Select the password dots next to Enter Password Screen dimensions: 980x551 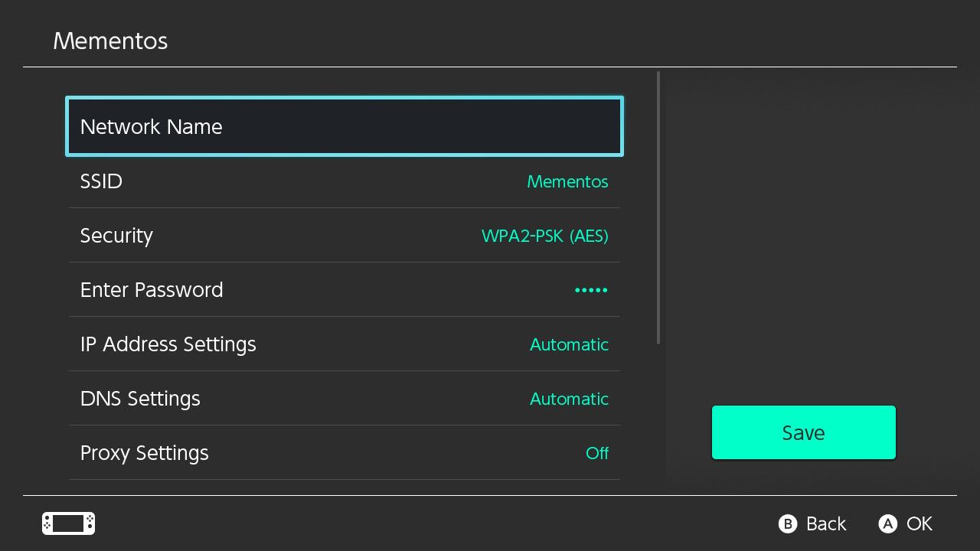[590, 290]
